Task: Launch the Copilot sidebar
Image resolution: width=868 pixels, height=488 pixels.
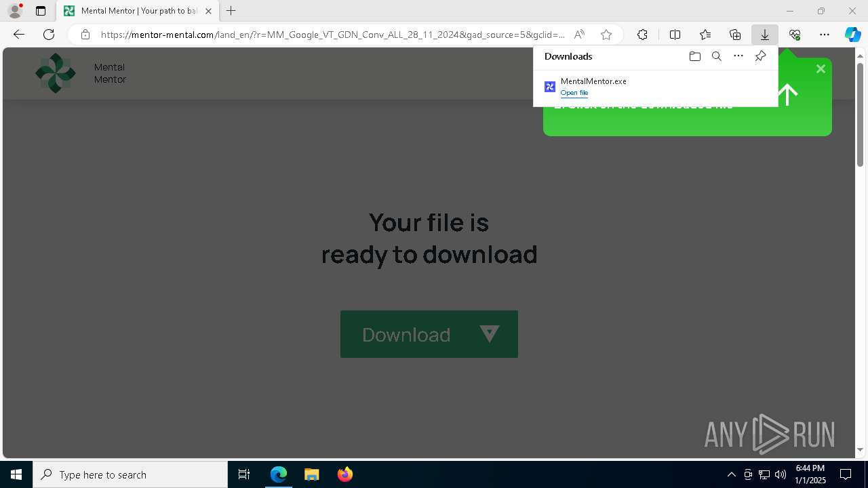Action: (x=853, y=35)
